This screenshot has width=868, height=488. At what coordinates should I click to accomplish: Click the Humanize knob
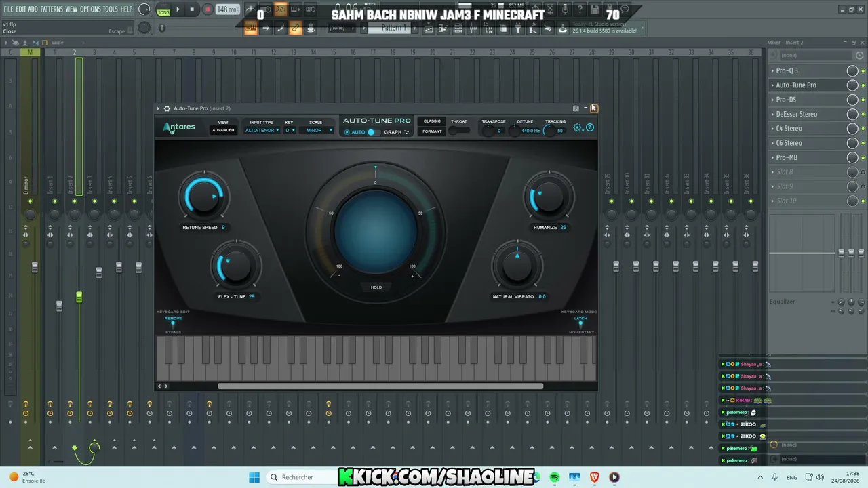(x=548, y=197)
